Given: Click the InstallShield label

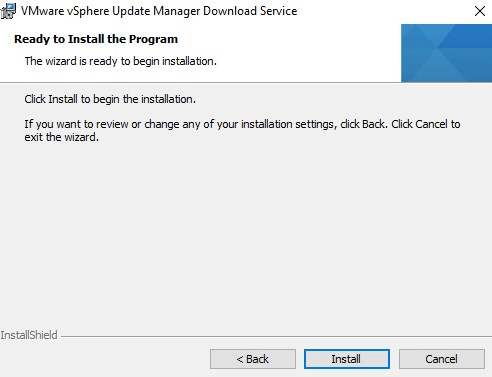Looking at the screenshot, I should 29,335.
